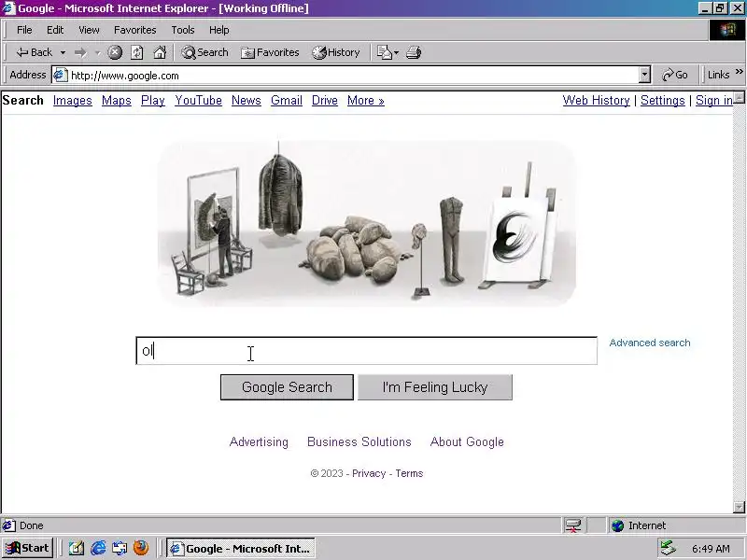This screenshot has width=747, height=560.
Task: Open the Web History link
Action: (596, 101)
